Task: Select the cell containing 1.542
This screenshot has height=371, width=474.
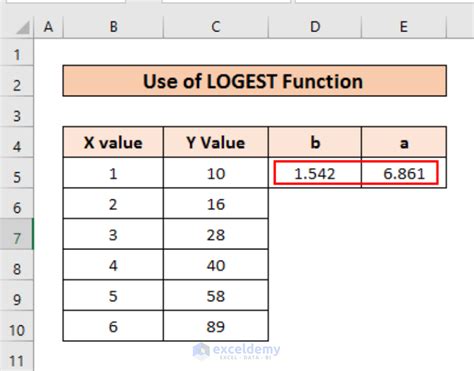Action: point(315,173)
